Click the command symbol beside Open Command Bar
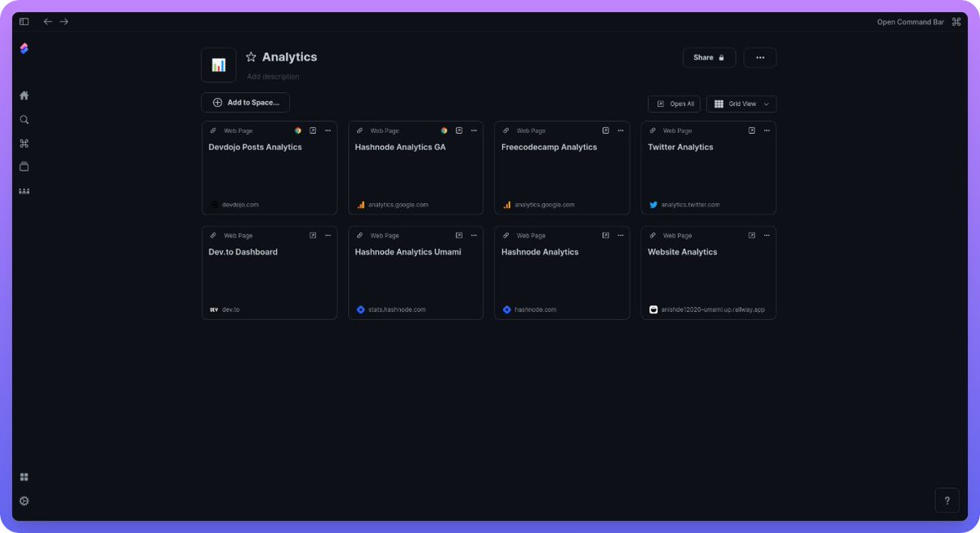The width and height of the screenshot is (980, 533). (955, 22)
